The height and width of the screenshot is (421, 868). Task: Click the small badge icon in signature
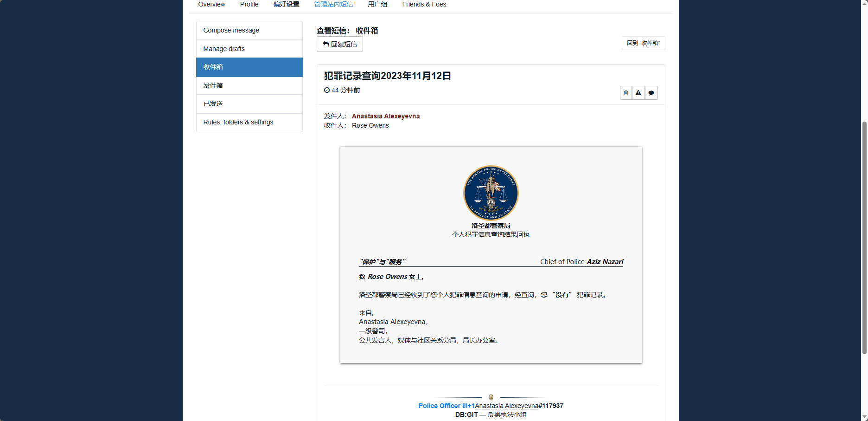pos(491,397)
